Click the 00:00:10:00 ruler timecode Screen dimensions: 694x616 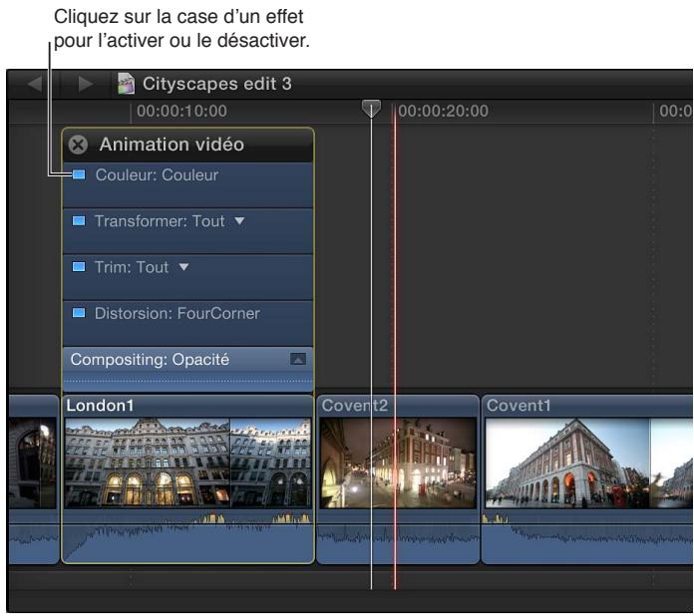pos(181,111)
